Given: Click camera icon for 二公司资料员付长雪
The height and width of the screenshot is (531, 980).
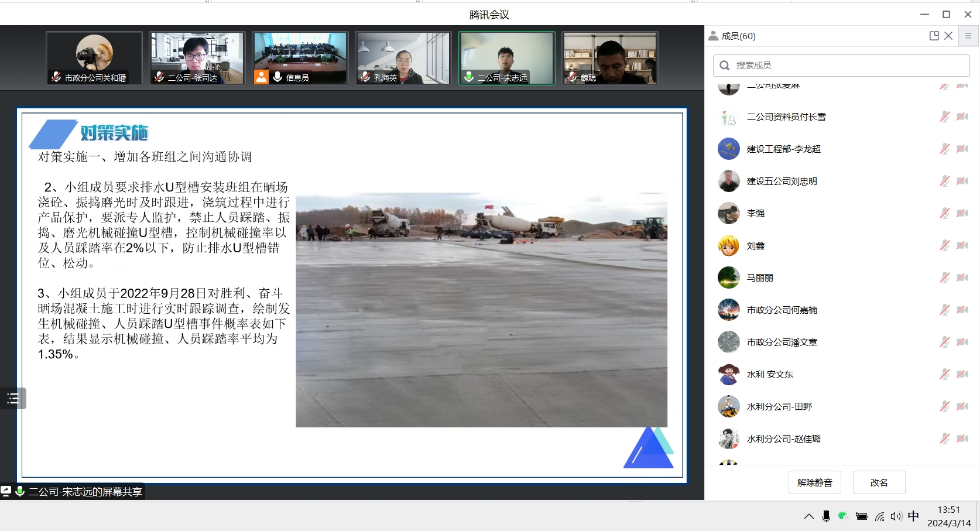Looking at the screenshot, I should coord(962,117).
